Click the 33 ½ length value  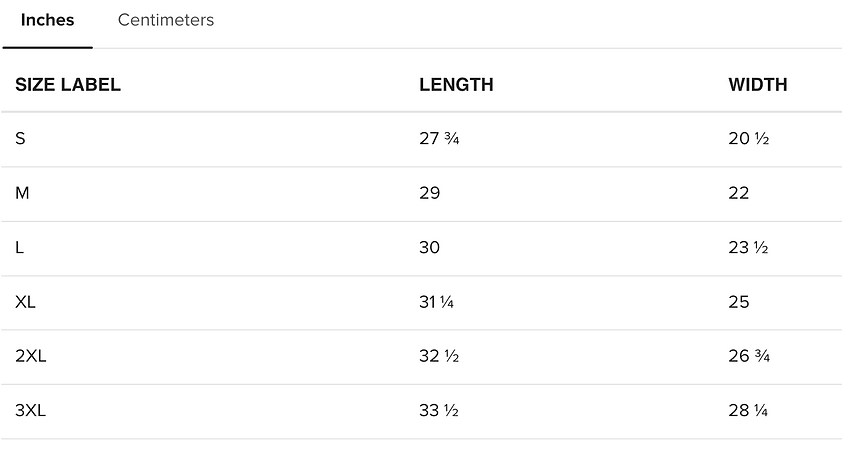[439, 410]
